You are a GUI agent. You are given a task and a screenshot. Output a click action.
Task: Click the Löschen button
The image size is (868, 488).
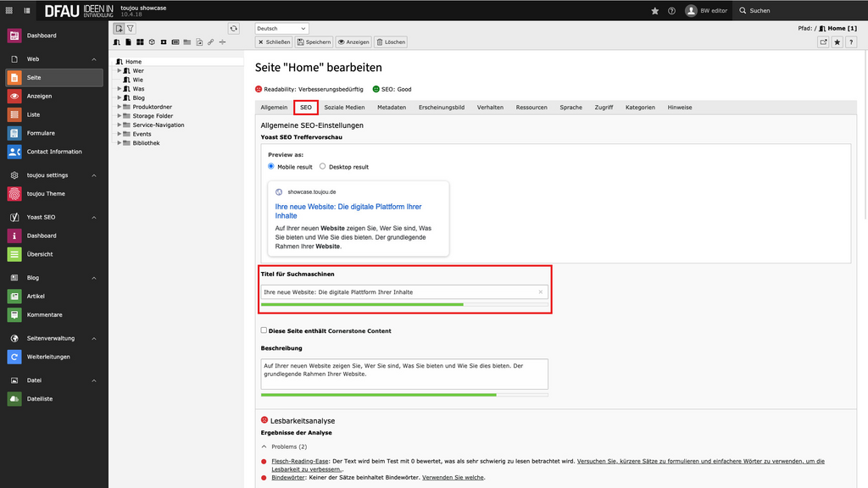(x=391, y=42)
